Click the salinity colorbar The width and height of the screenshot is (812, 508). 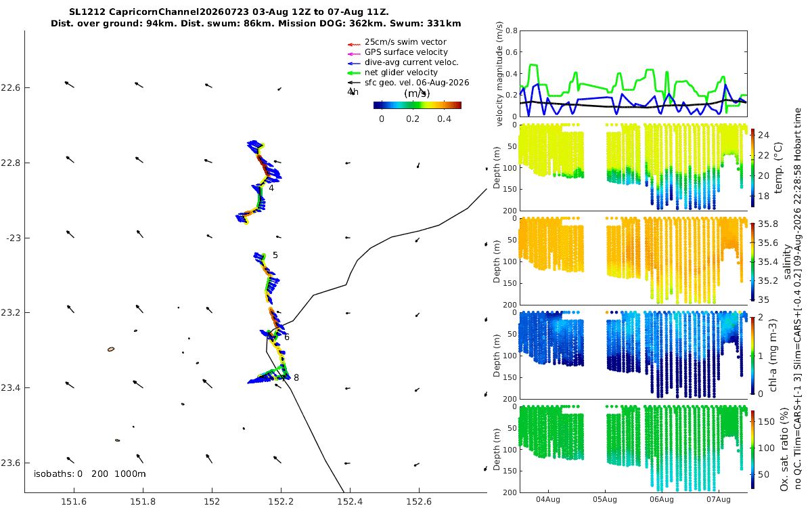(754, 261)
